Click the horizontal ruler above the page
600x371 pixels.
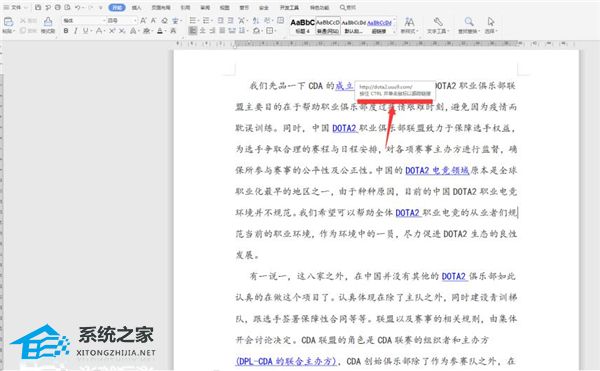pos(375,44)
